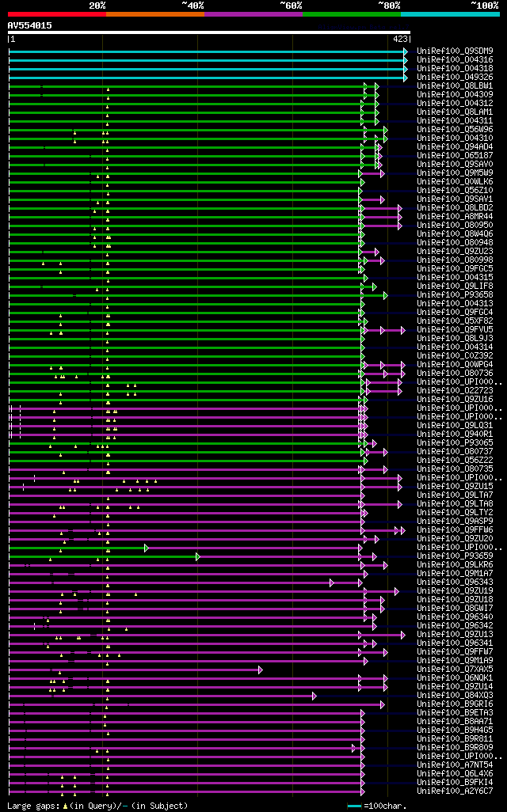Click the cyan ~100% identity legend segment
The width and height of the screenshot is (507, 812).
coord(451,14)
